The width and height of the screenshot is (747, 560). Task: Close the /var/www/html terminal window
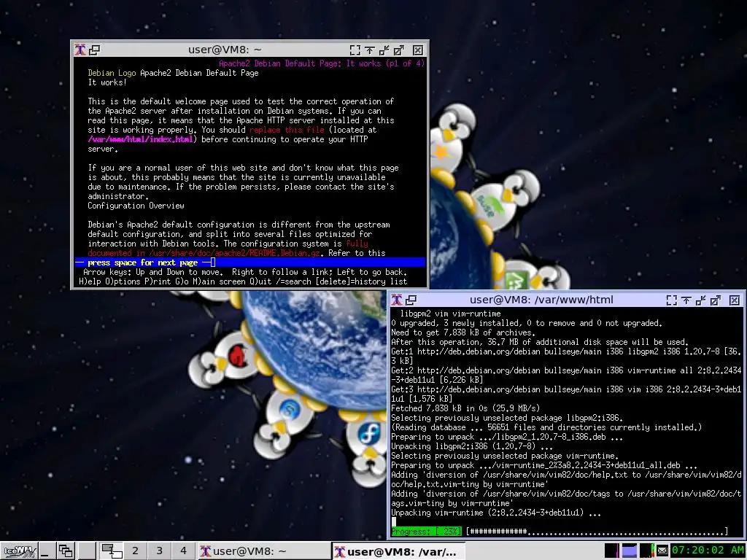735,300
